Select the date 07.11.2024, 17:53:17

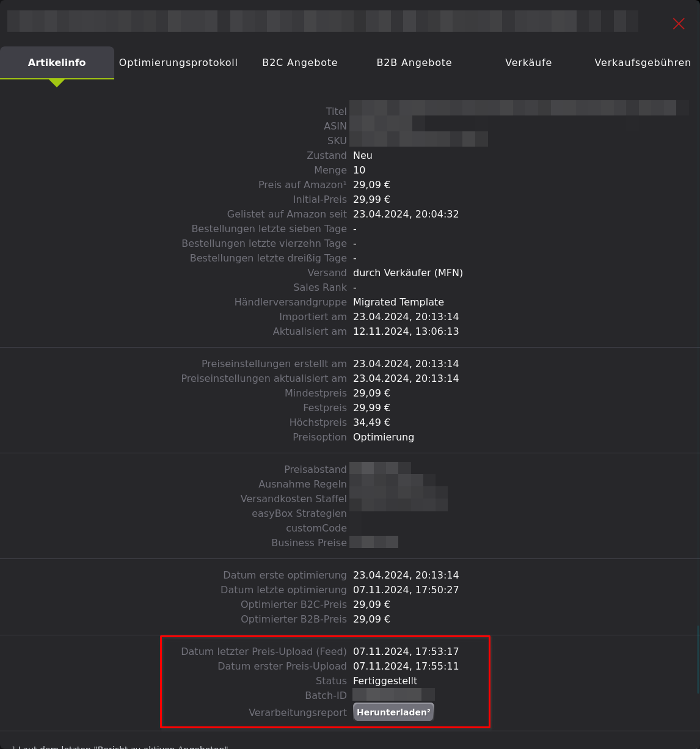406,651
